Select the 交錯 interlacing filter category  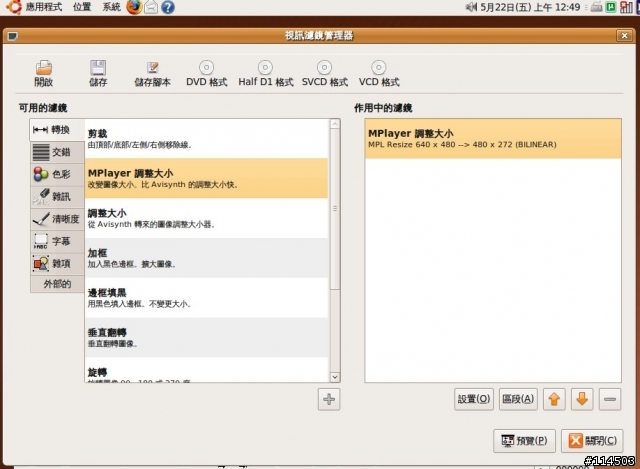(x=57, y=152)
